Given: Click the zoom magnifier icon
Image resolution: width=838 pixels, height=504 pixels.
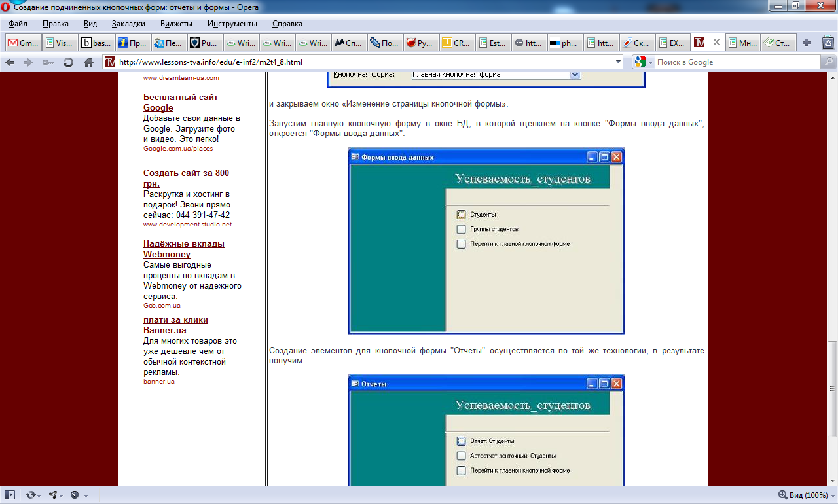Looking at the screenshot, I should coord(782,495).
